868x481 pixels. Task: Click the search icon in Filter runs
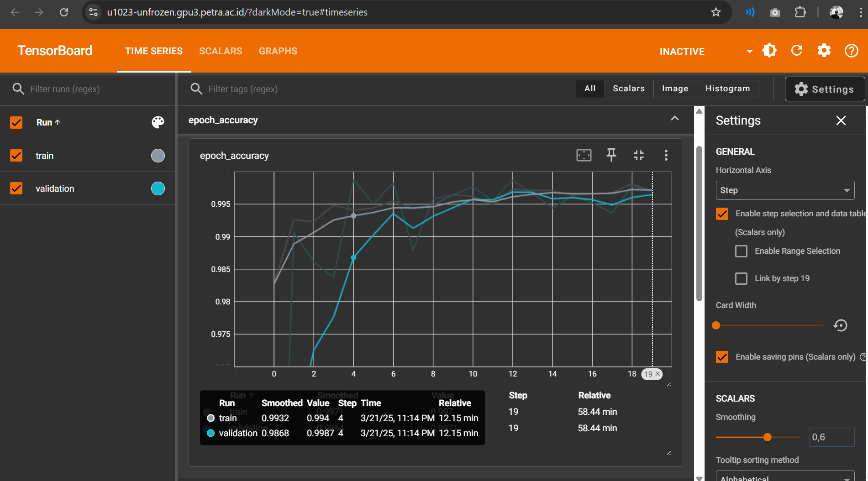18,89
